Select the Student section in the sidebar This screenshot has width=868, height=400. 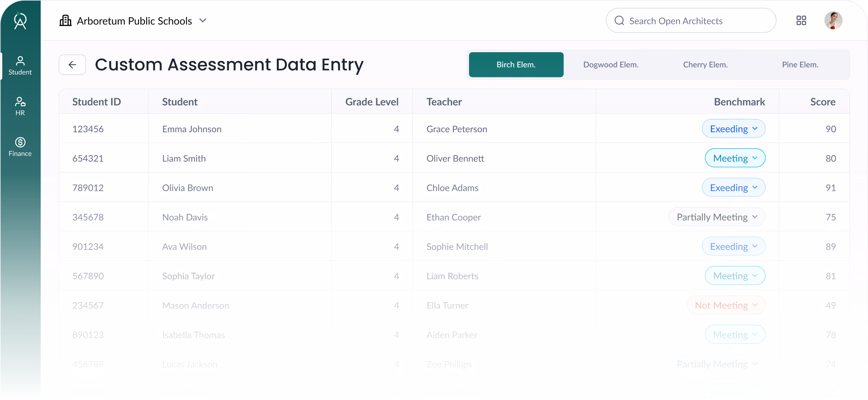pos(20,65)
